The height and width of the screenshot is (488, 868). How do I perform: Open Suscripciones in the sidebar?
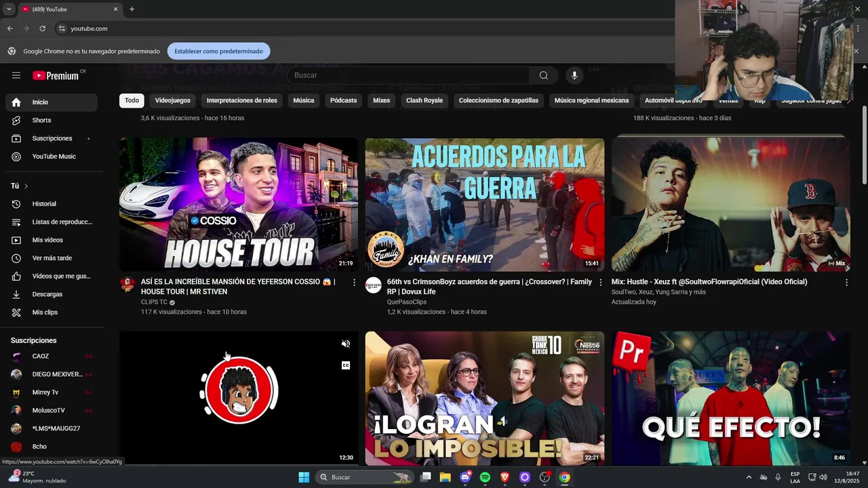52,138
